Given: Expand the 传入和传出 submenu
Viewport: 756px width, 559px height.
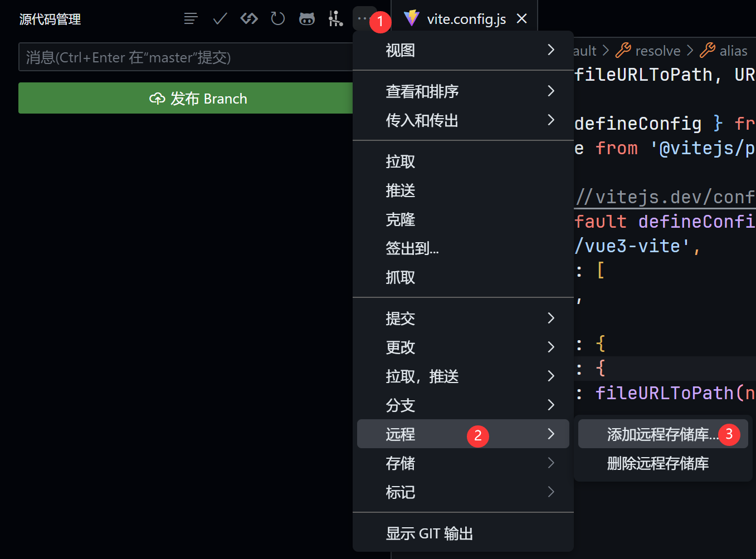Looking at the screenshot, I should [x=463, y=120].
